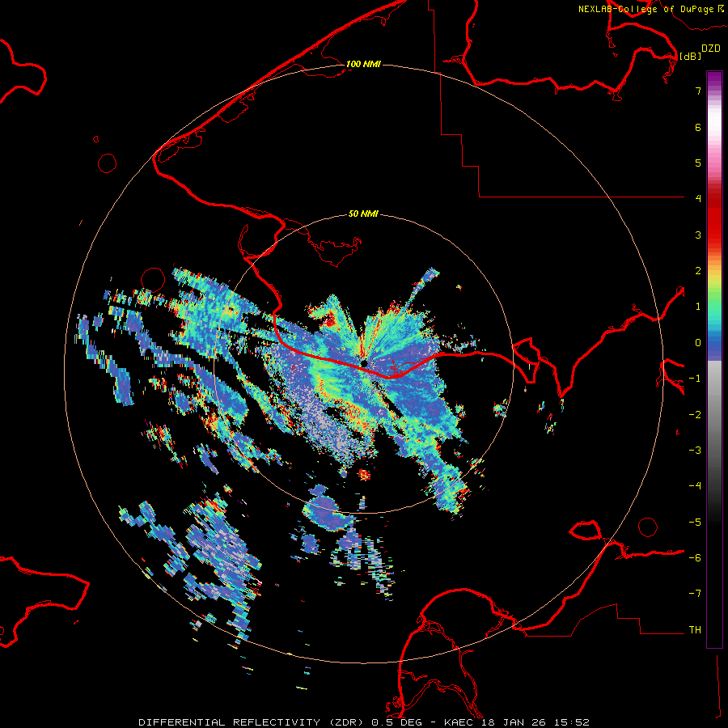
Task: Click the 4 value on the color scale
Action: [698, 199]
